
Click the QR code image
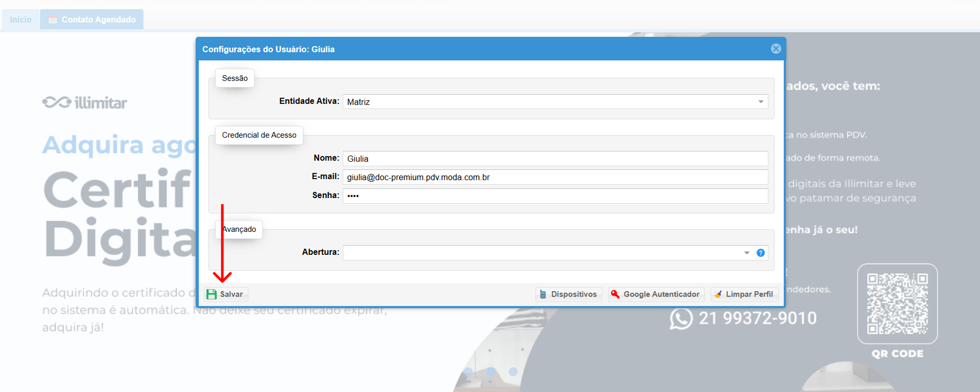[897, 303]
